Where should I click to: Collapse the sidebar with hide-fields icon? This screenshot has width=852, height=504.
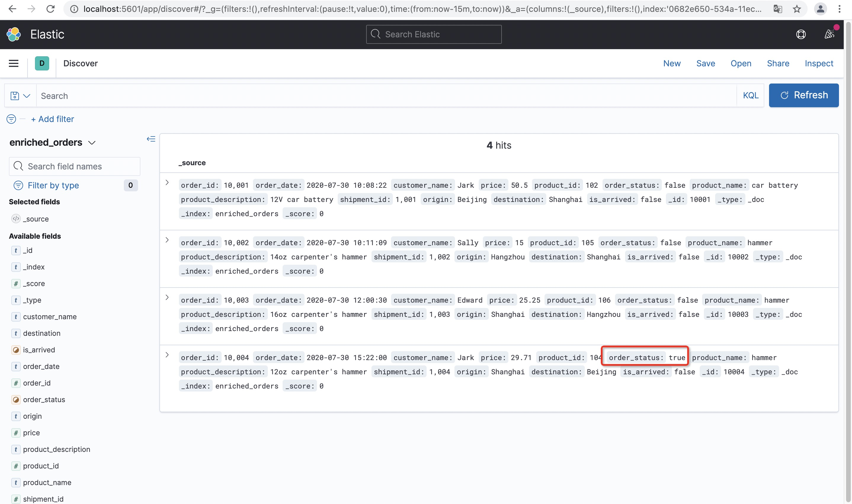[x=151, y=139]
